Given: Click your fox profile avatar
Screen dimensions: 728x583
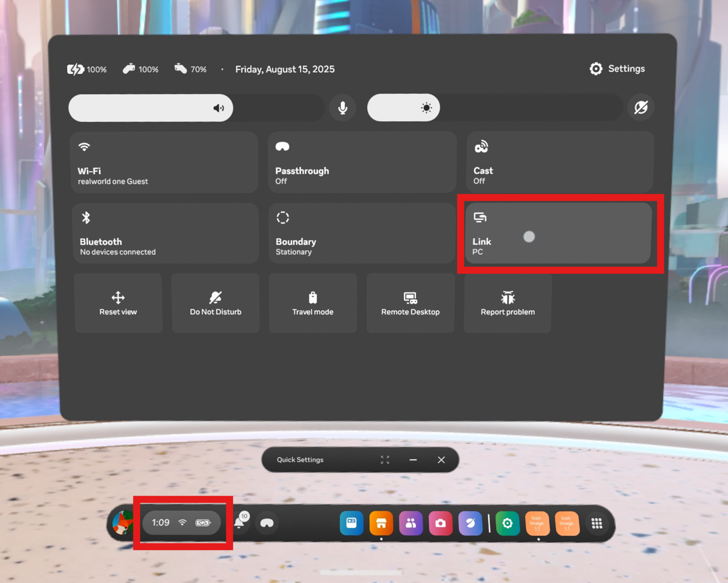Looking at the screenshot, I should click(x=122, y=524).
